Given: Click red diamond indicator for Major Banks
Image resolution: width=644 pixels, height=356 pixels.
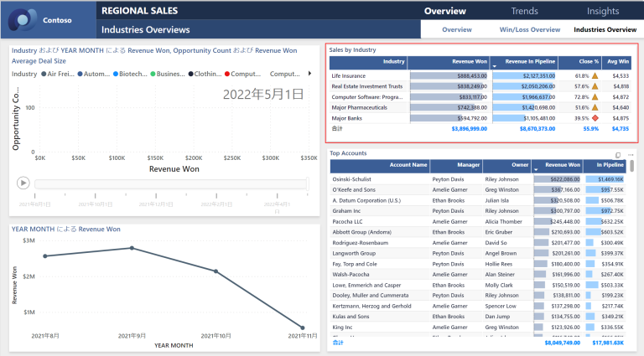Looking at the screenshot, I should [x=595, y=118].
